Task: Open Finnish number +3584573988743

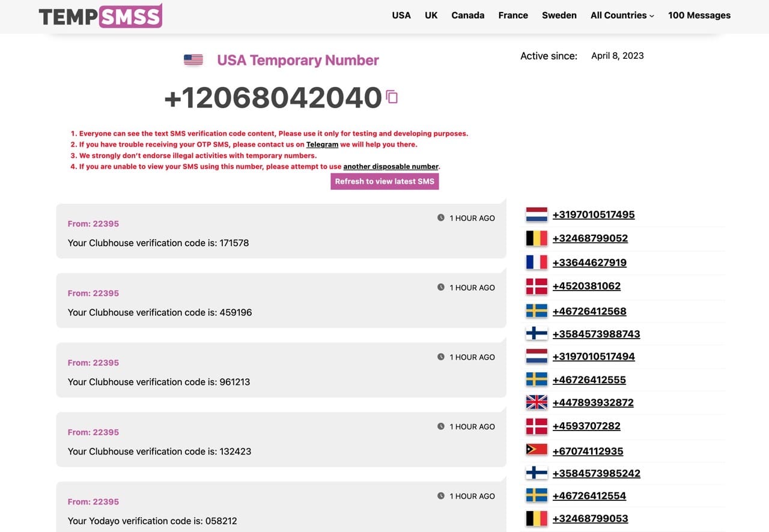Action: tap(596, 334)
